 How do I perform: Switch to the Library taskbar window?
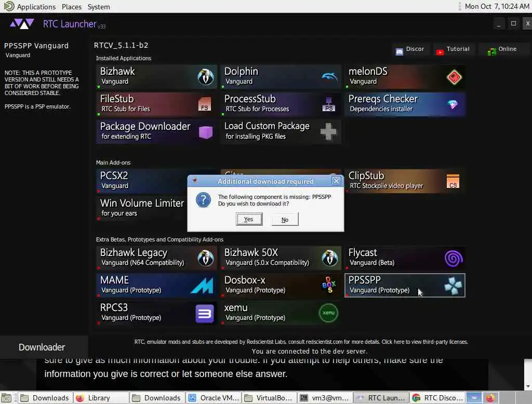click(101, 398)
